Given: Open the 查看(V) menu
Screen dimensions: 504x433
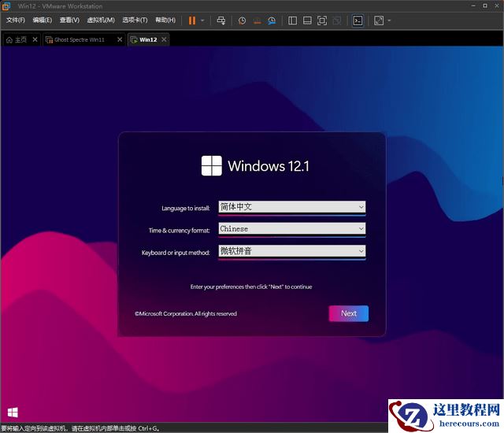Looking at the screenshot, I should point(69,20).
